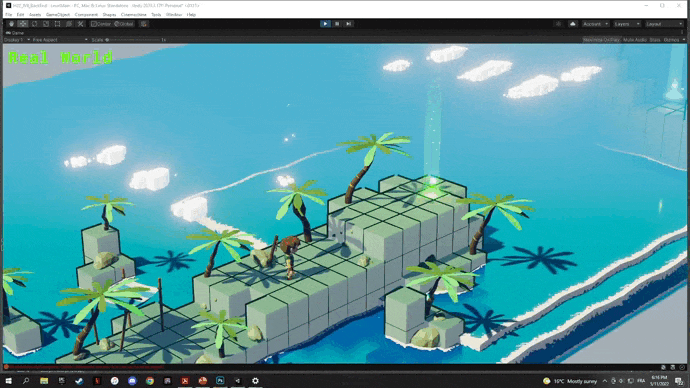
Task: Open the Layers dropdown
Action: pos(627,24)
